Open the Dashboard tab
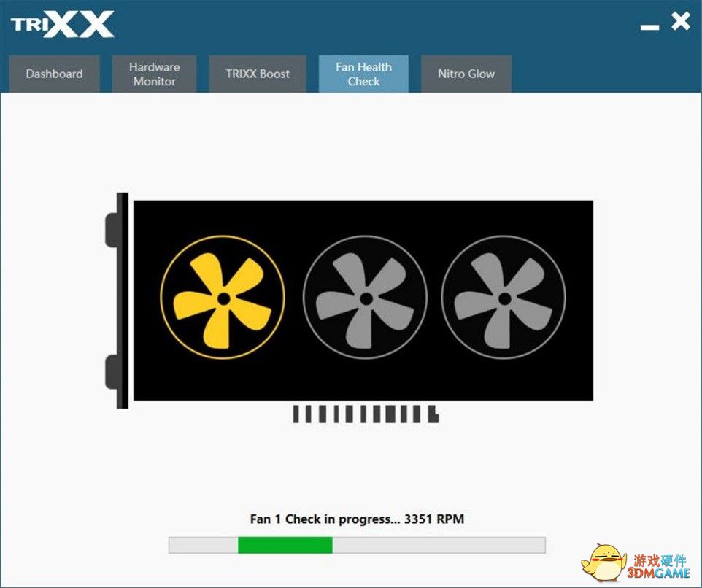 tap(54, 74)
